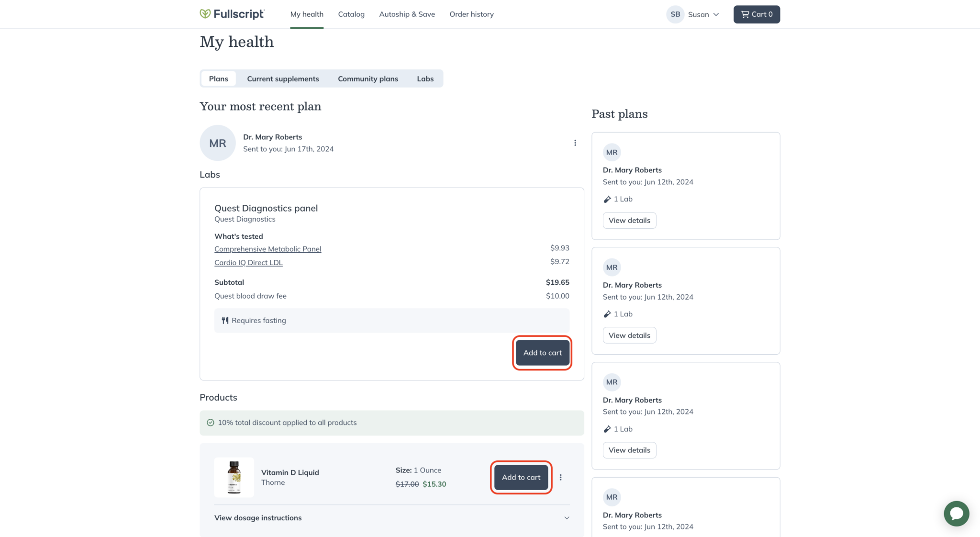Click the Vitamin D Liquid product thumbnail
Viewport: 980px width, 537px height.
click(x=234, y=477)
